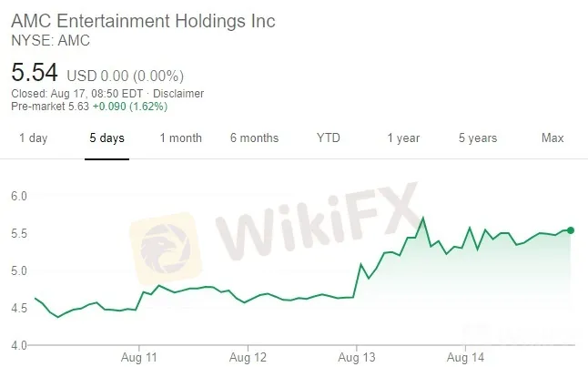Select the 5 days range tab
Viewport: 588px width, 367px height.
point(106,138)
